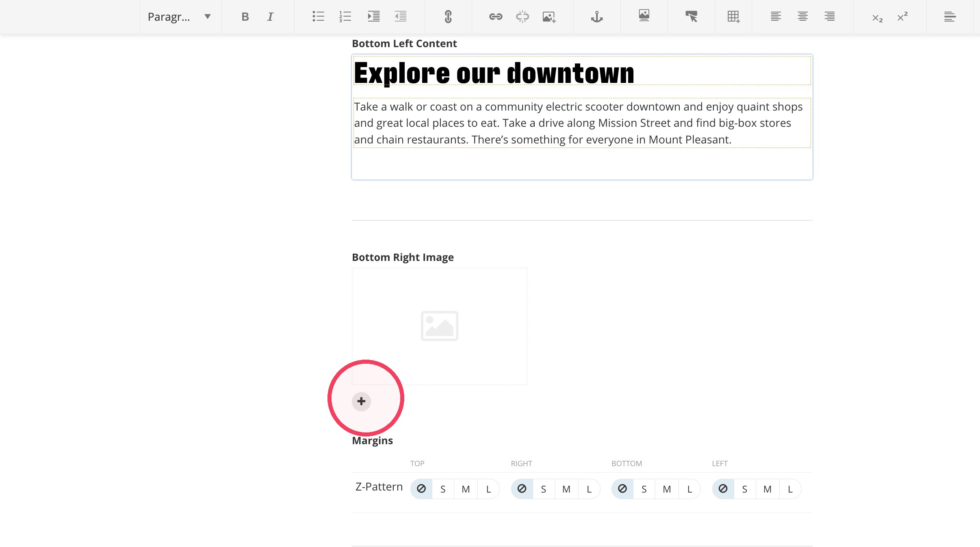Viewport: 980px width, 547px height.
Task: Click the plus button to add image
Action: pos(361,402)
